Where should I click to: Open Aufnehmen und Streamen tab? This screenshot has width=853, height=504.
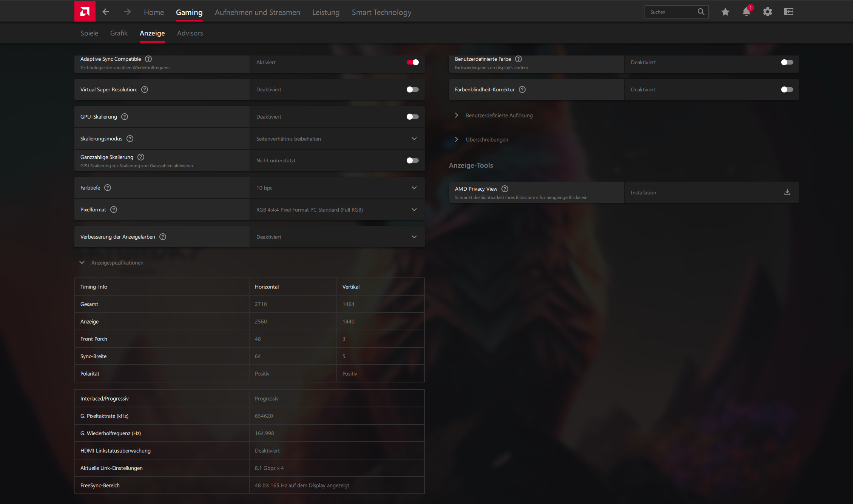pyautogui.click(x=257, y=12)
